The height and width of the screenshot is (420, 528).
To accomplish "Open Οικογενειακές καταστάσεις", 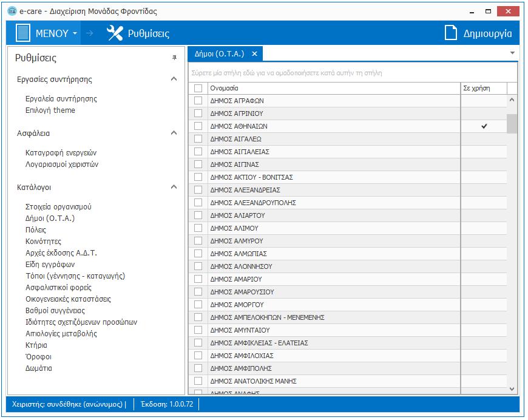I will [x=69, y=299].
